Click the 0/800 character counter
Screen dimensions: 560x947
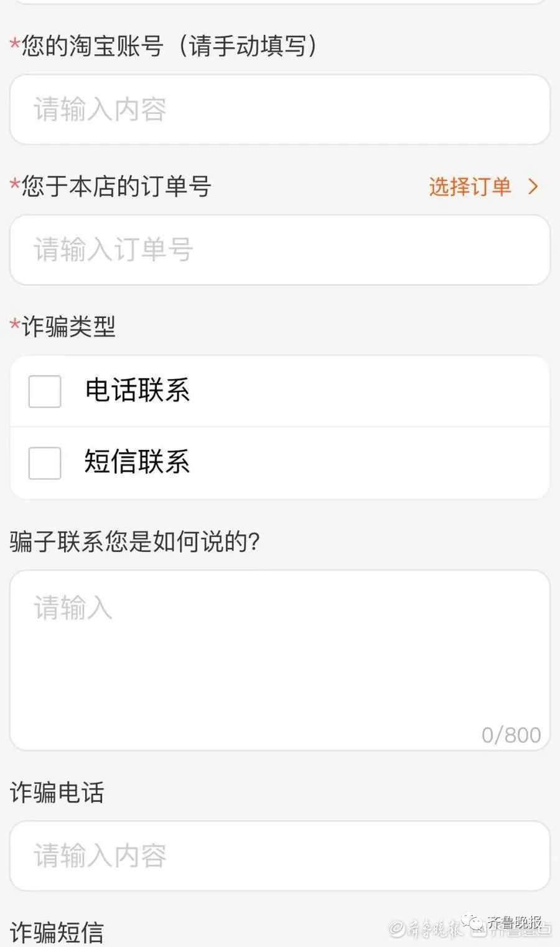(511, 735)
